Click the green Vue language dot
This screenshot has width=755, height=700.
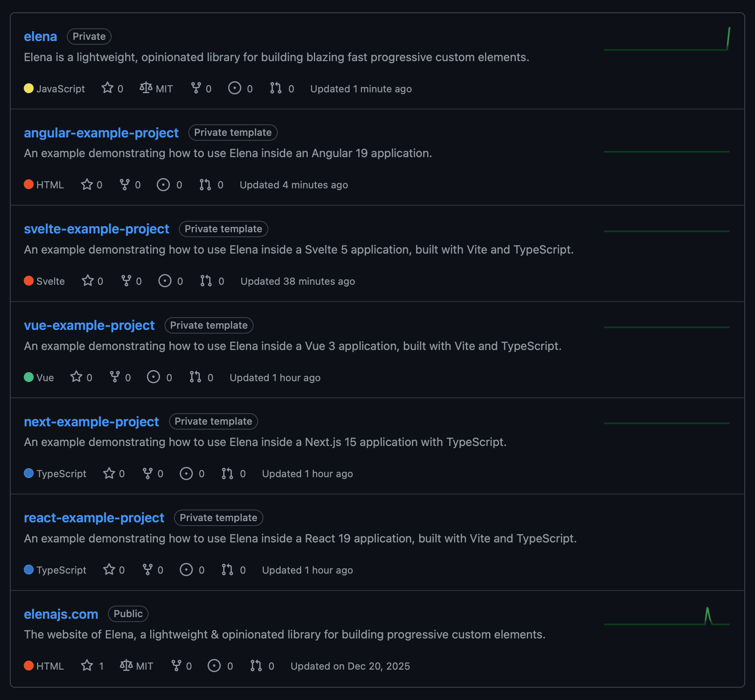[29, 377]
